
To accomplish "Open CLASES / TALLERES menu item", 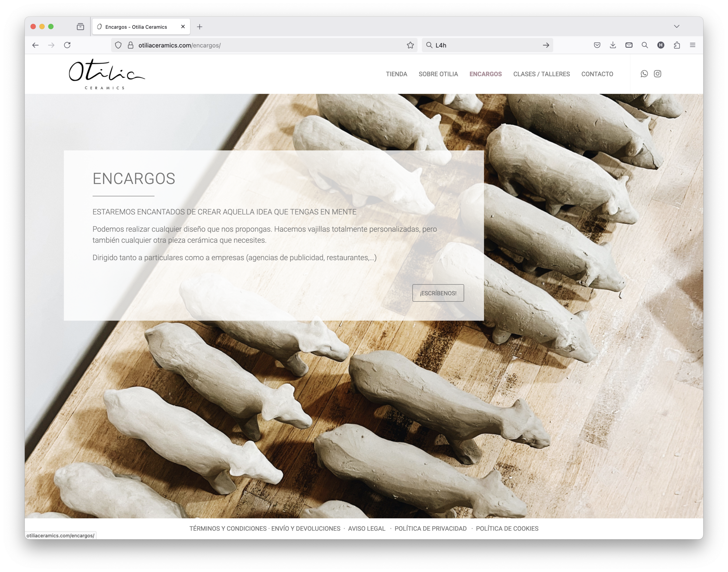I will (x=541, y=74).
